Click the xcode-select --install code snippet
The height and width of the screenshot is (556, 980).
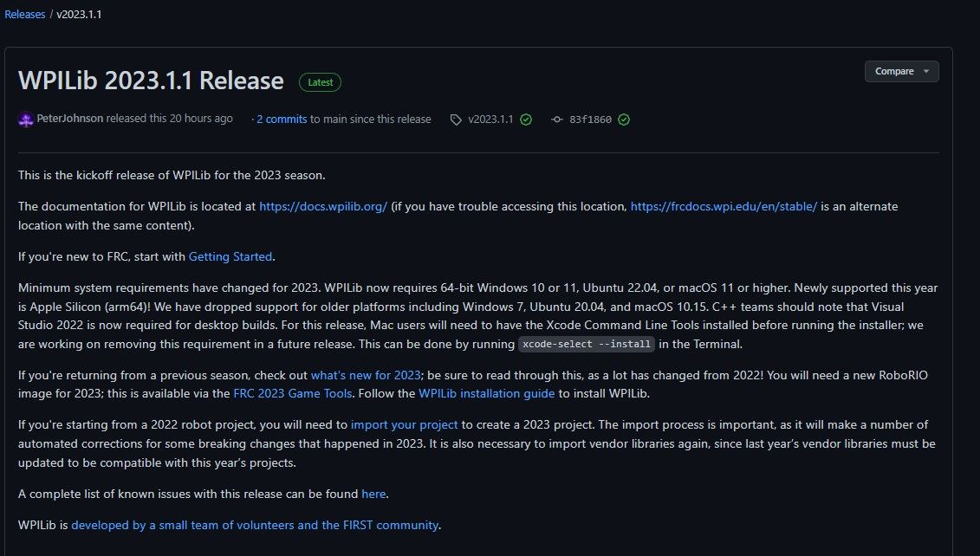(x=587, y=344)
